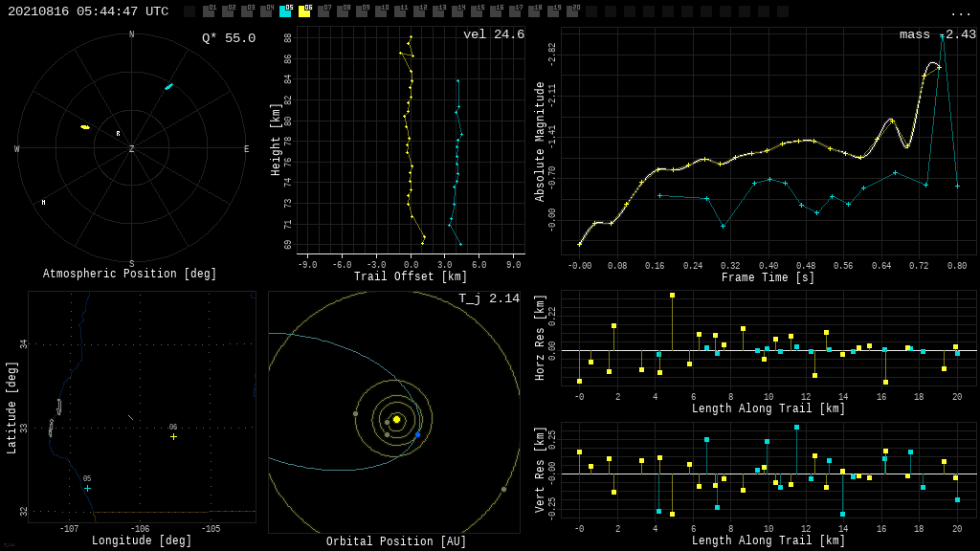Click the Q* 55.0 readout
Screen dimensions: 980x551
[228, 38]
